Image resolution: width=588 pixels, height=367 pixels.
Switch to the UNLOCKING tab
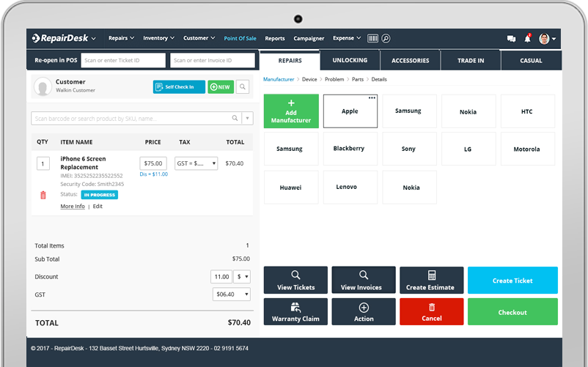tap(350, 60)
